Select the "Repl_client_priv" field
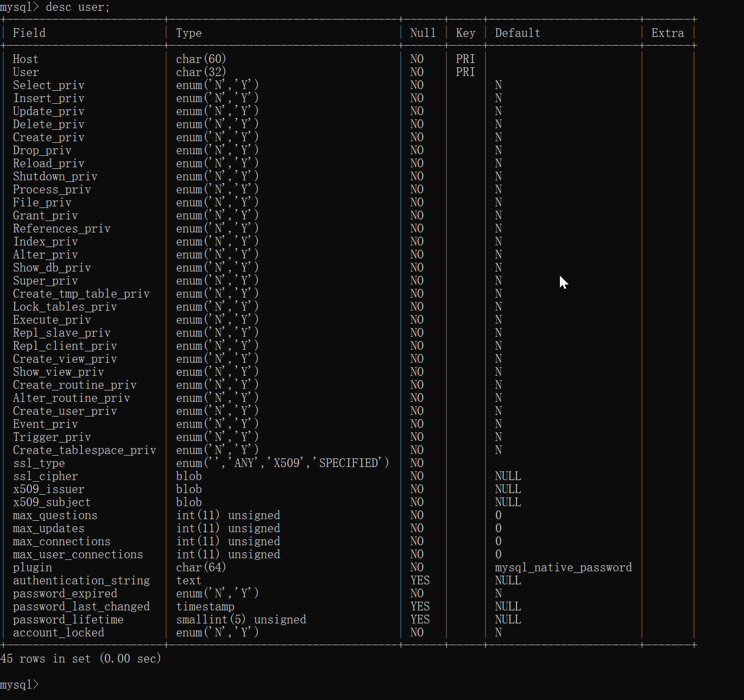Image resolution: width=744 pixels, height=700 pixels. point(65,346)
